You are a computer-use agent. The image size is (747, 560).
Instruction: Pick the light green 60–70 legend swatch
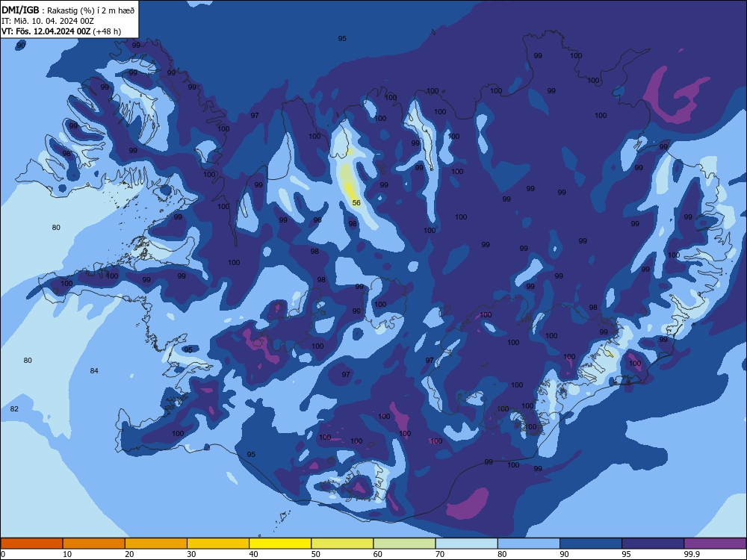(x=404, y=544)
